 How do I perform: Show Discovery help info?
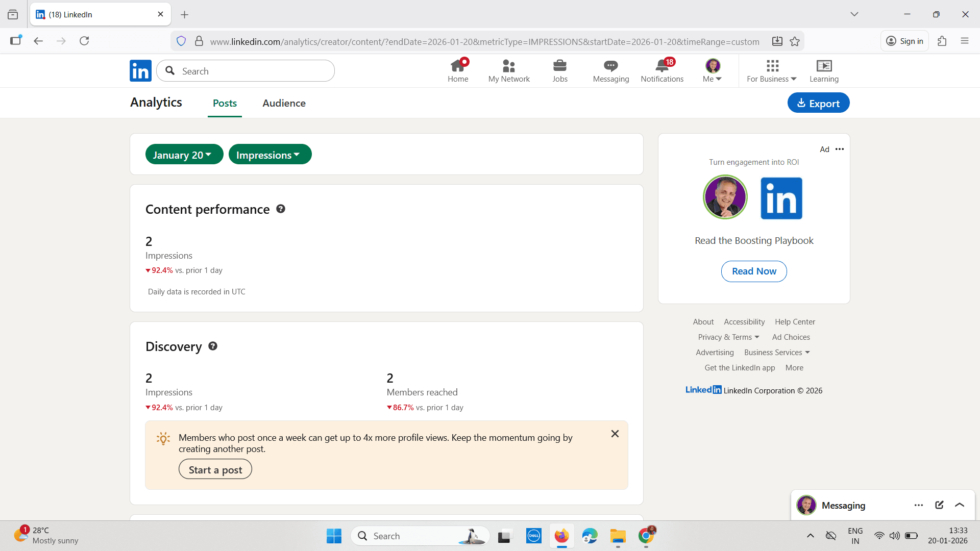pyautogui.click(x=213, y=346)
